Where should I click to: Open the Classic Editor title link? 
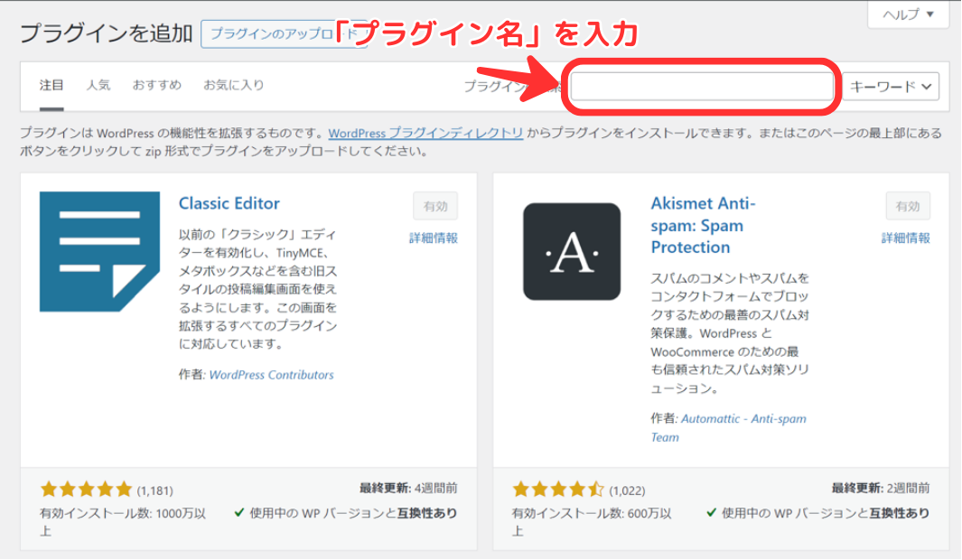[x=229, y=203]
